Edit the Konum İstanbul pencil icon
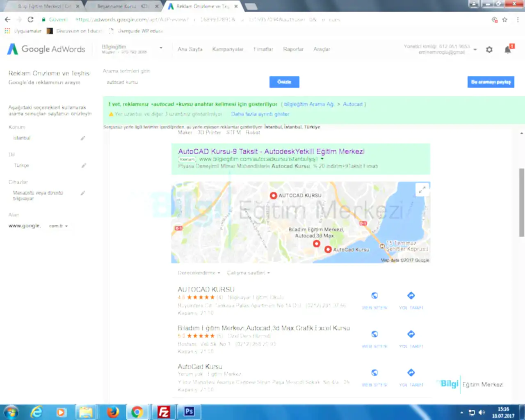 [x=83, y=138]
